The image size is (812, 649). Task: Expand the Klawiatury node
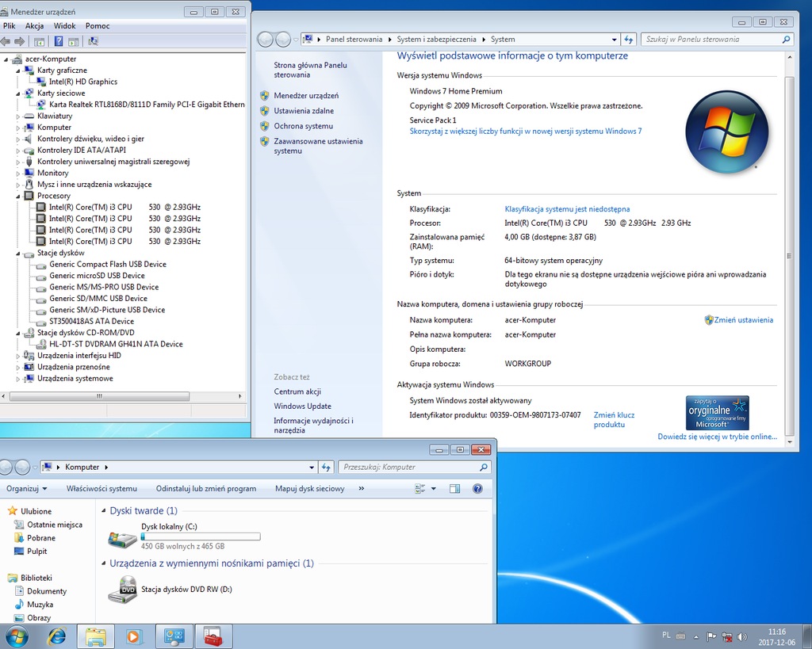coord(18,116)
